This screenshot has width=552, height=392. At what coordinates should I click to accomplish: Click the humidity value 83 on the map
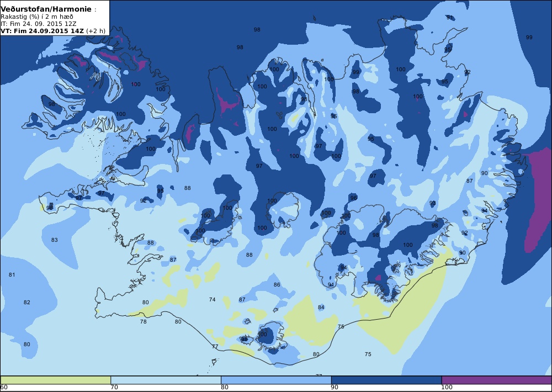pyautogui.click(x=54, y=240)
